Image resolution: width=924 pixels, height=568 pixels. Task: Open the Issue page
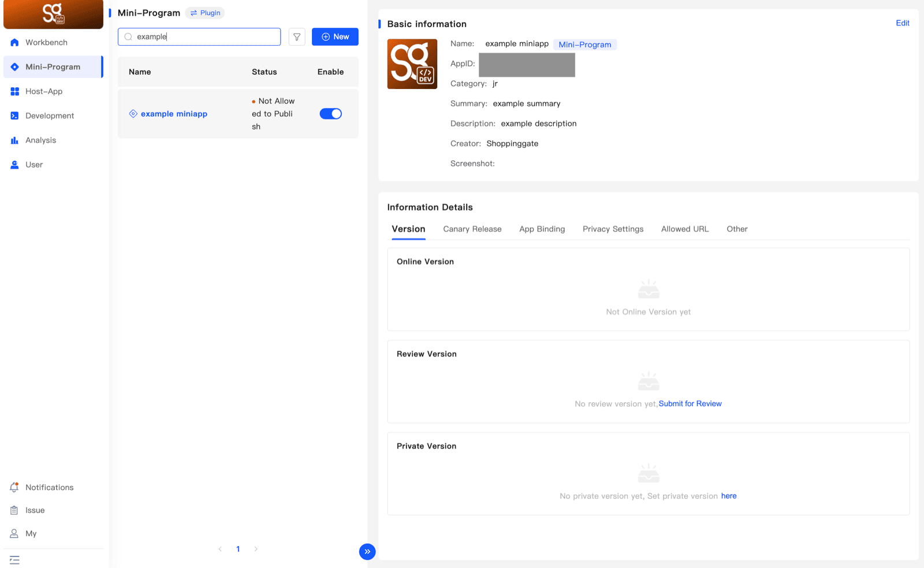(x=35, y=510)
